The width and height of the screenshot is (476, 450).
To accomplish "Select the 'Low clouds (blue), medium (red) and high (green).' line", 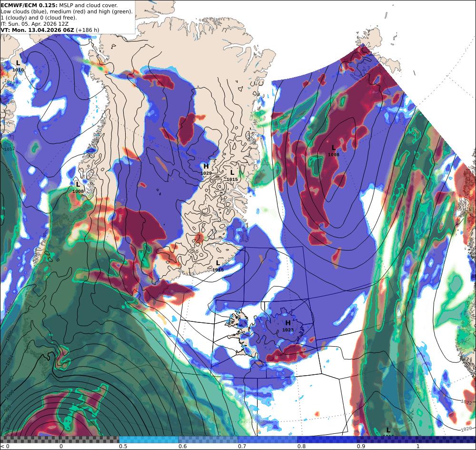I will [67, 11].
